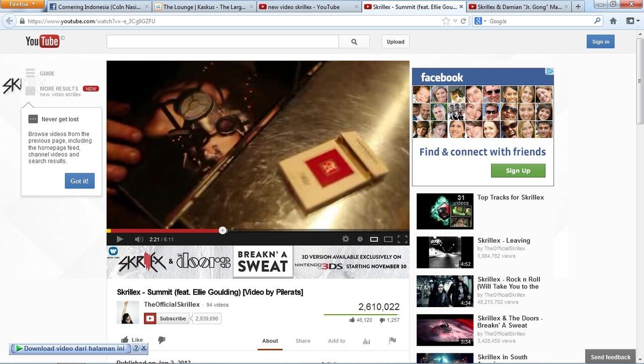Switch to The Lounge Kaskus tab
This screenshot has height=364, width=644.
pos(204,7)
